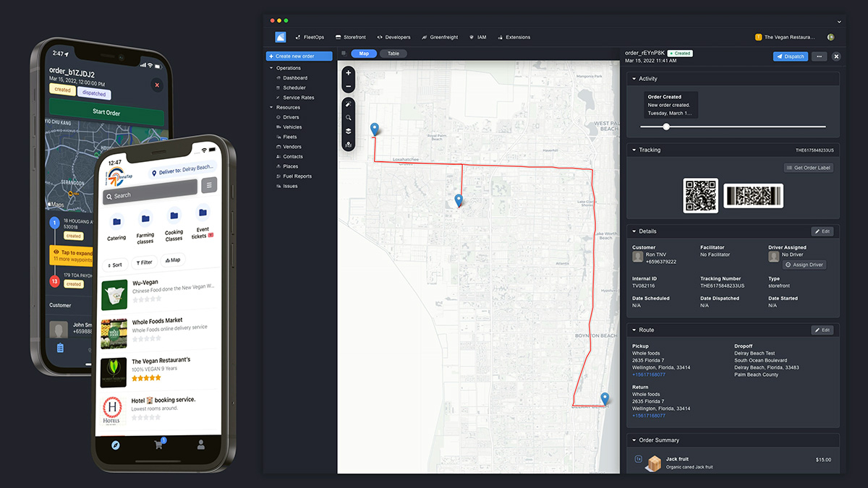Image resolution: width=868 pixels, height=488 pixels.
Task: Open Fuel Reports in the sidebar
Action: point(297,176)
